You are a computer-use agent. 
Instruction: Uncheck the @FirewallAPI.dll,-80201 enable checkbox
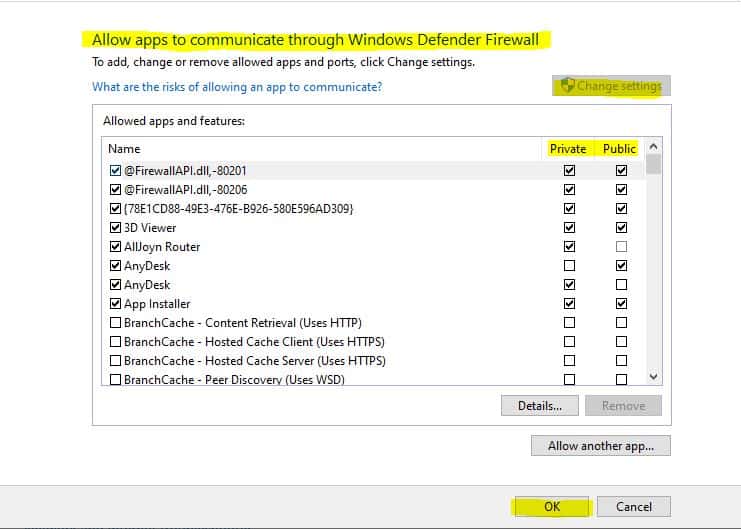coord(115,170)
